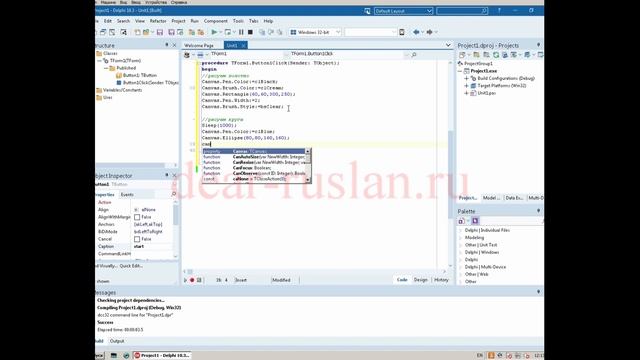Click the search magnifier in editor navigation bar

414,54
